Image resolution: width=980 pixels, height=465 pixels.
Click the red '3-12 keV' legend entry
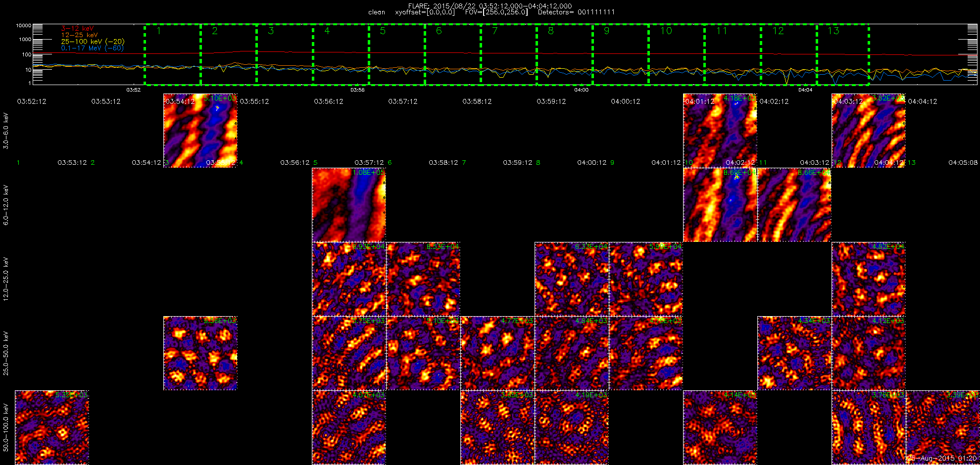tap(77, 29)
